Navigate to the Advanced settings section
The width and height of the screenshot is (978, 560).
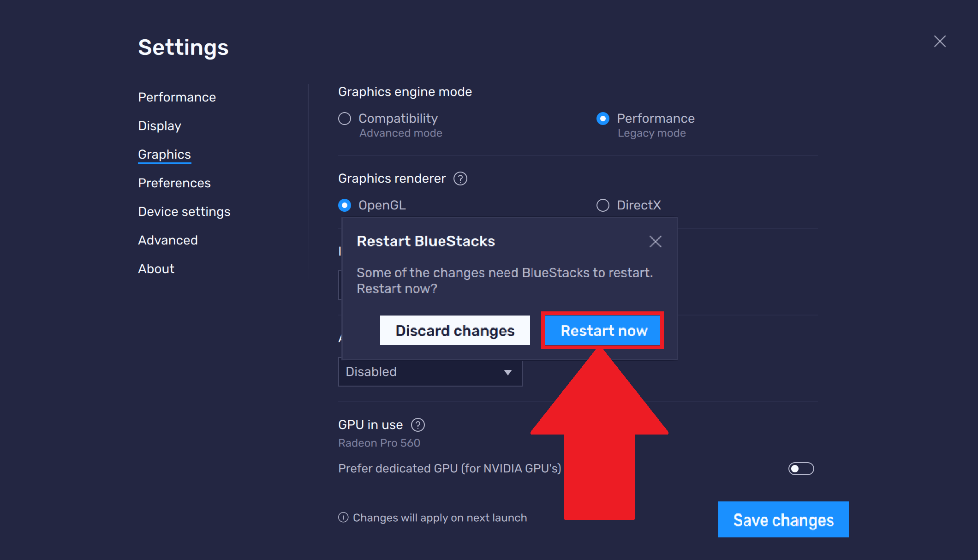(167, 240)
